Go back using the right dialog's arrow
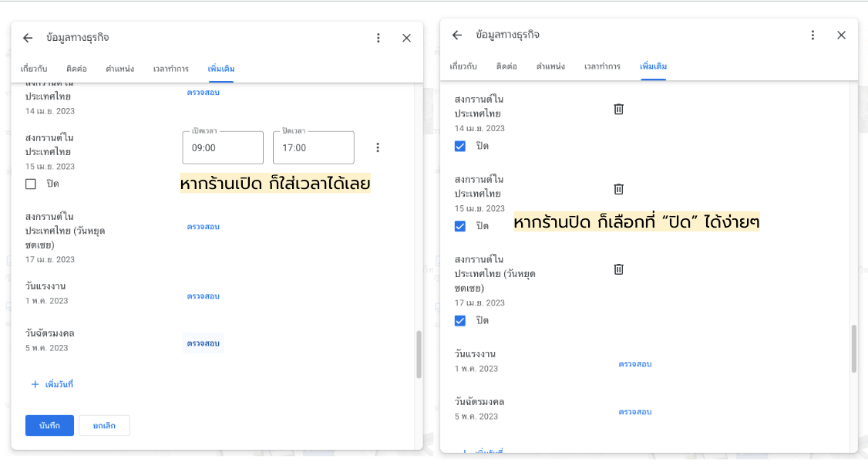This screenshot has height=473, width=868. point(457,35)
